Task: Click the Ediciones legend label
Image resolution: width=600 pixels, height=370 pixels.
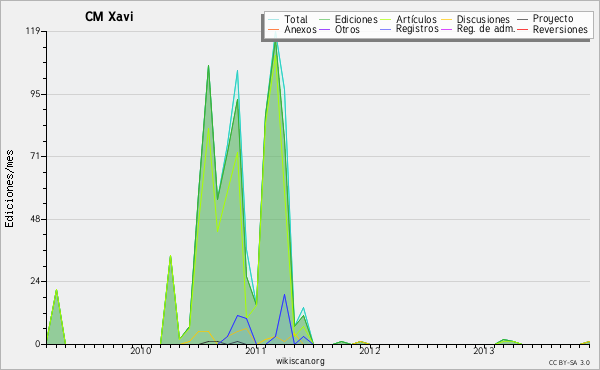Action: coord(356,19)
